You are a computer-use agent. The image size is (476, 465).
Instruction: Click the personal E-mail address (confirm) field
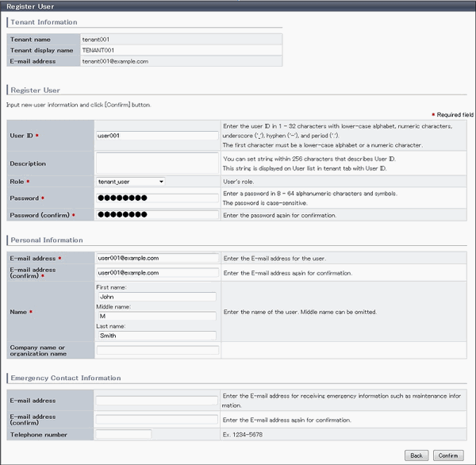pyautogui.click(x=157, y=273)
